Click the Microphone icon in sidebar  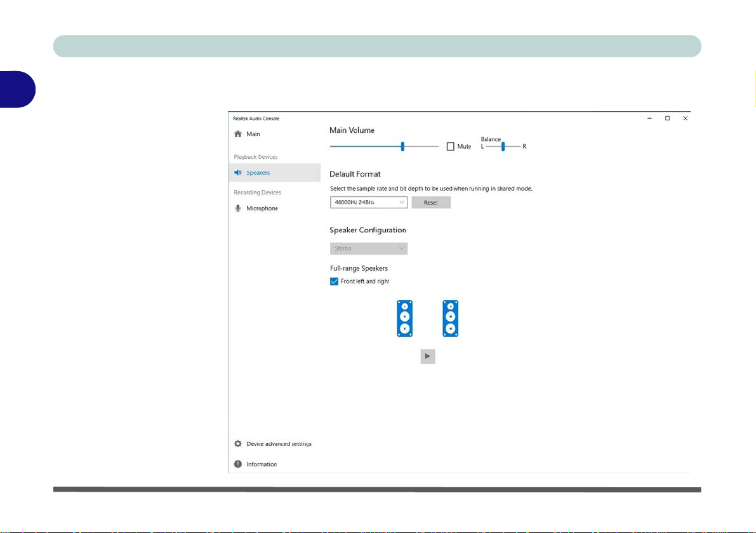(237, 208)
